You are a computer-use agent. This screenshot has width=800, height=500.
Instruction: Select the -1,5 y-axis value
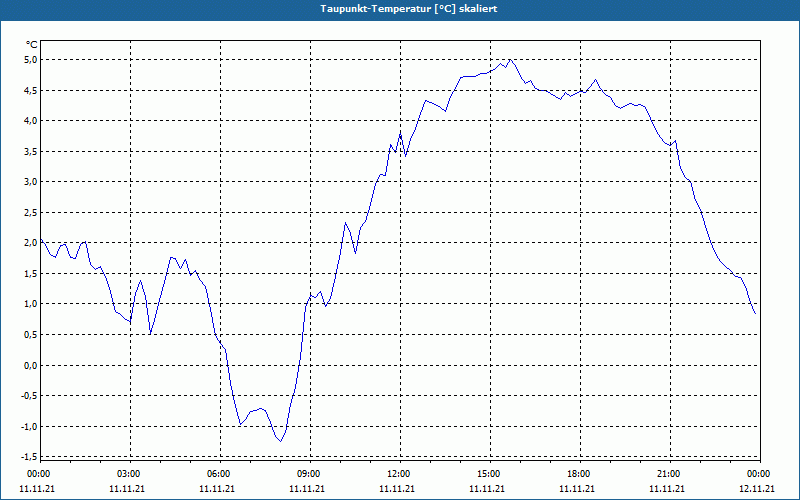coord(30,457)
